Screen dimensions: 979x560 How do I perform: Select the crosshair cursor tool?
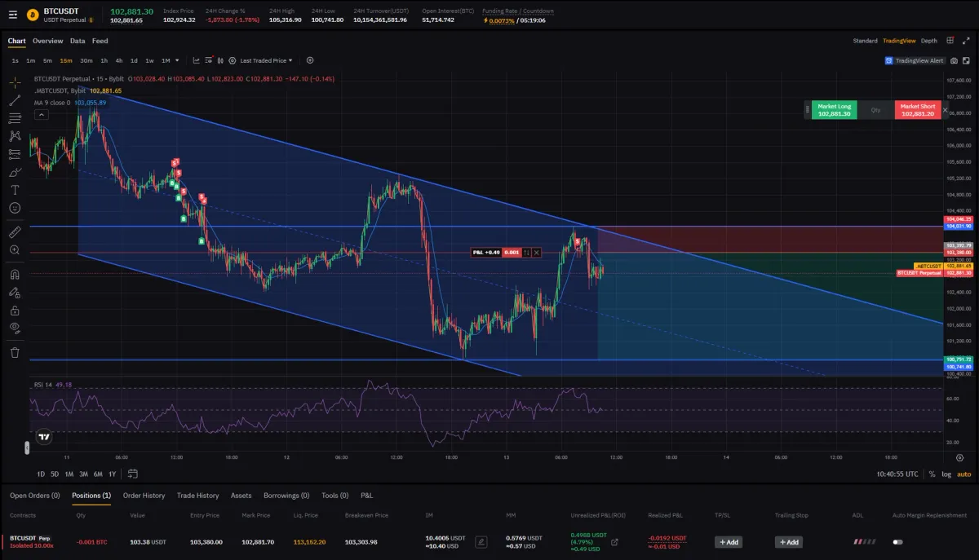tap(15, 82)
